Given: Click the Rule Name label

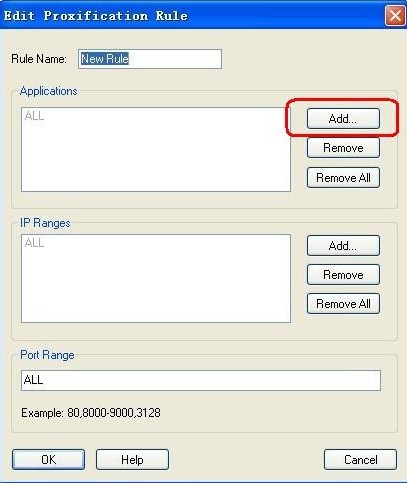Looking at the screenshot, I should pyautogui.click(x=39, y=59).
